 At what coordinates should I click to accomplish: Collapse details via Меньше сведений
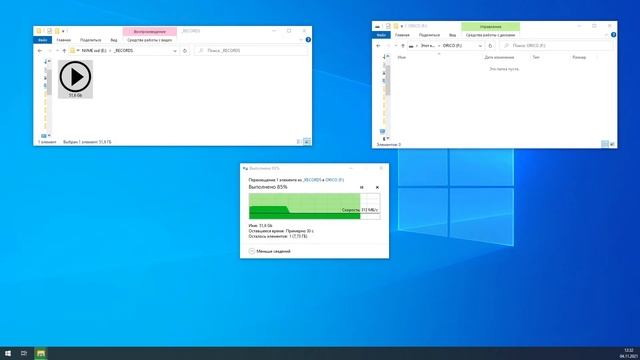point(269,251)
